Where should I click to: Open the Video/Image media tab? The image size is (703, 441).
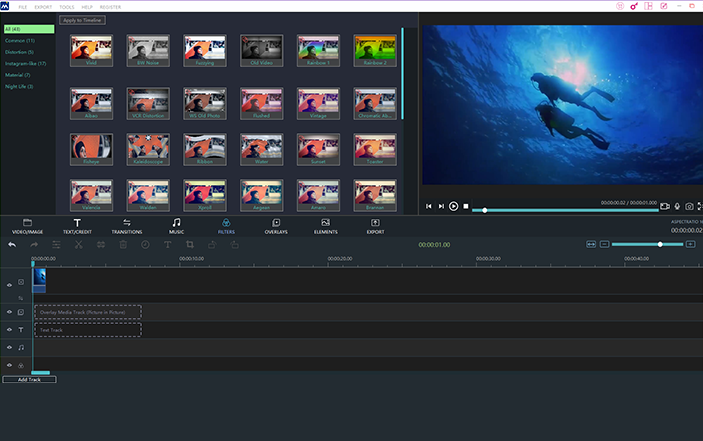tap(27, 226)
